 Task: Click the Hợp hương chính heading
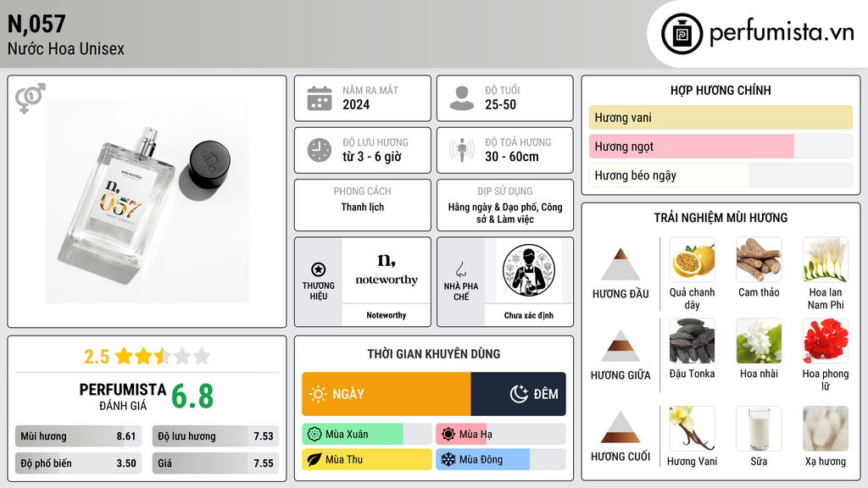[x=721, y=90]
